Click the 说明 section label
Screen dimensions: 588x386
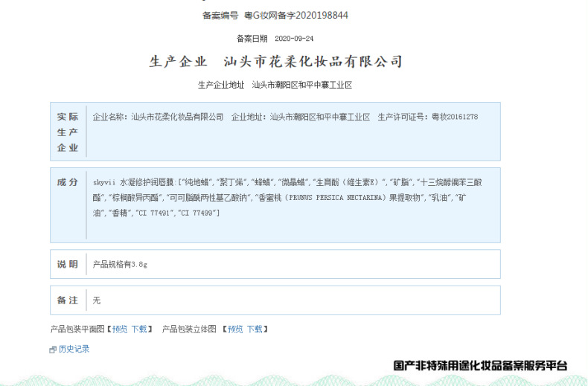[68, 264]
